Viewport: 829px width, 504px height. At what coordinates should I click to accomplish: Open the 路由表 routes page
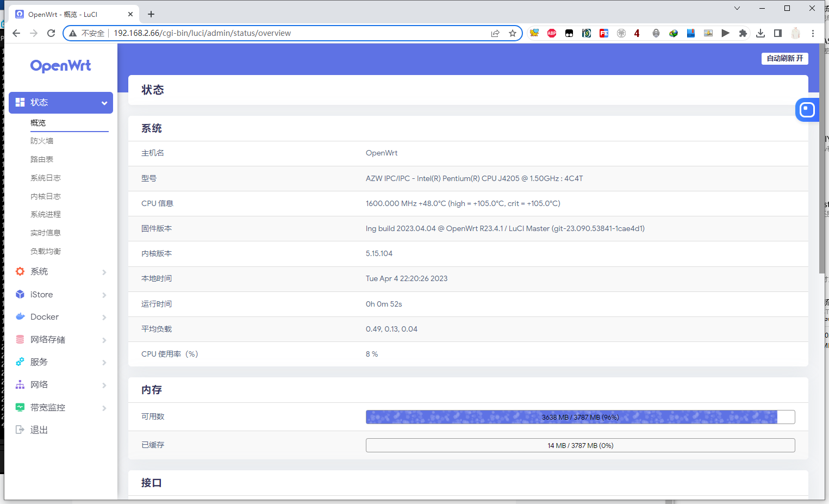click(42, 159)
